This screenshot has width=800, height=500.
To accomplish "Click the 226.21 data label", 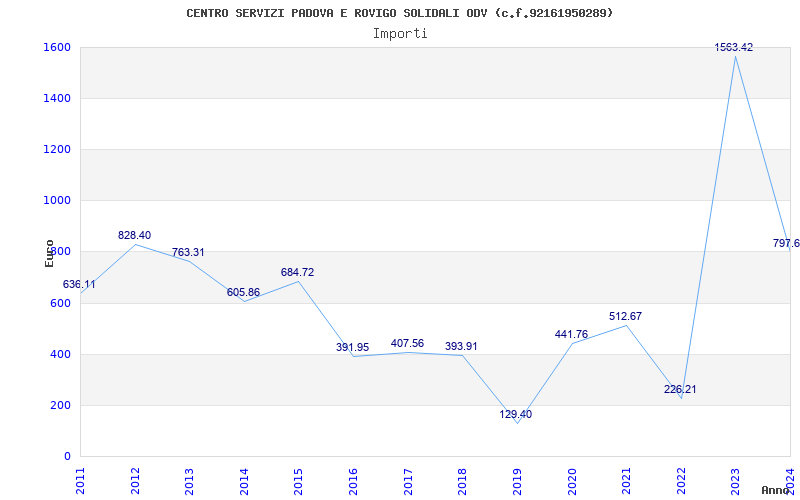I will [680, 389].
